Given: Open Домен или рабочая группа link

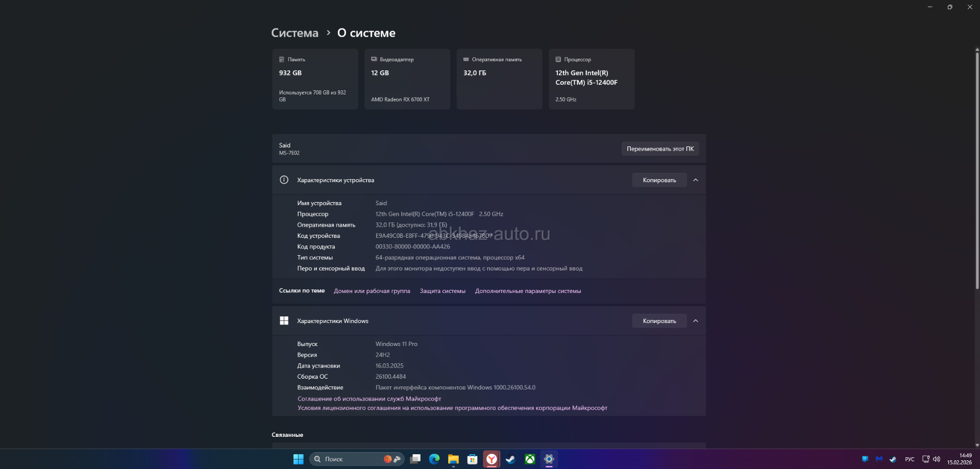Looking at the screenshot, I should pos(372,291).
